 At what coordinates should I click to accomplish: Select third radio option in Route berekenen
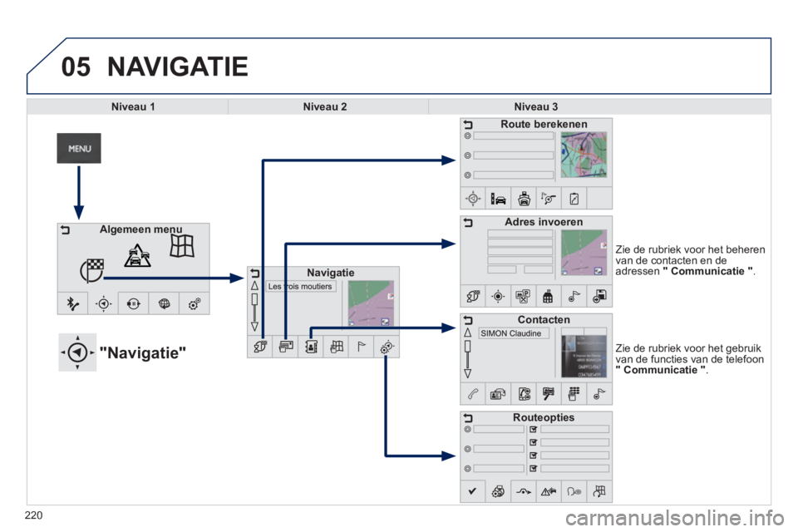click(x=467, y=175)
